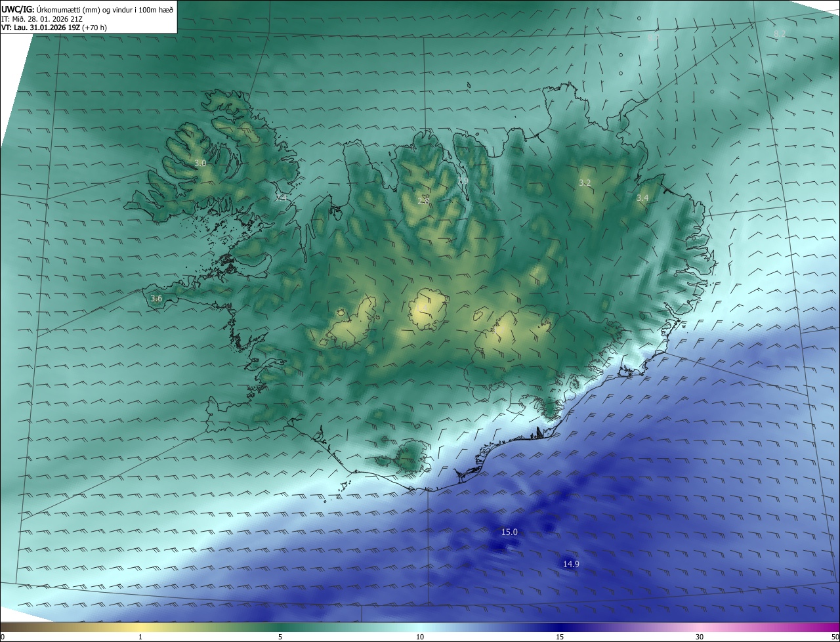Click the legend tick labeled 50
Image resolution: width=840 pixels, height=642 pixels.
point(835,637)
